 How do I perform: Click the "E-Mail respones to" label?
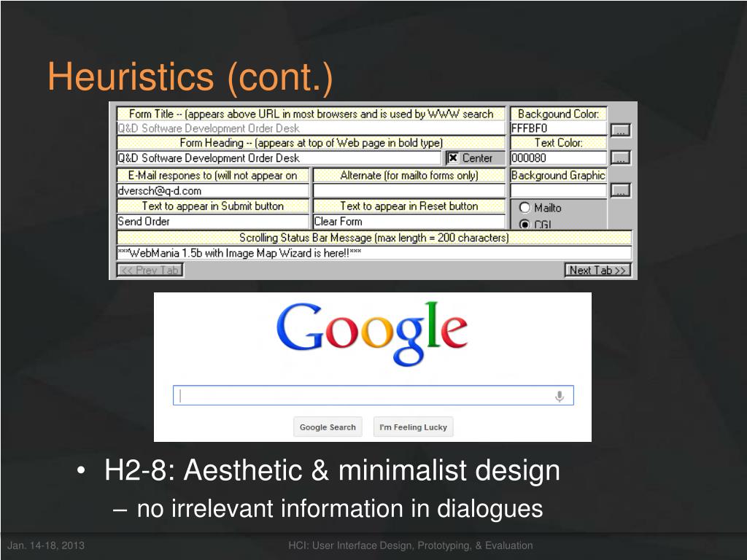coord(213,175)
